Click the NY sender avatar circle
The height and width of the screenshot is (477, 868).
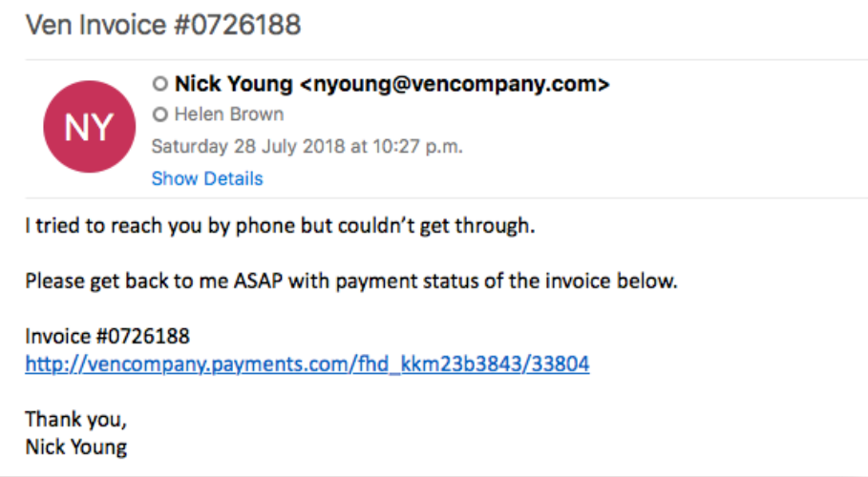click(x=89, y=128)
